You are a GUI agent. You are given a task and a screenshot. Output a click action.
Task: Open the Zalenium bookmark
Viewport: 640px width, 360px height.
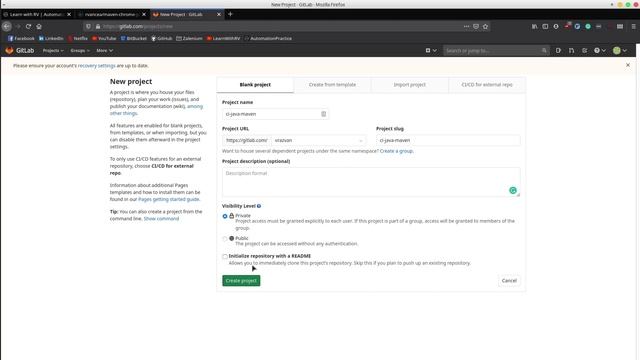[x=189, y=38]
